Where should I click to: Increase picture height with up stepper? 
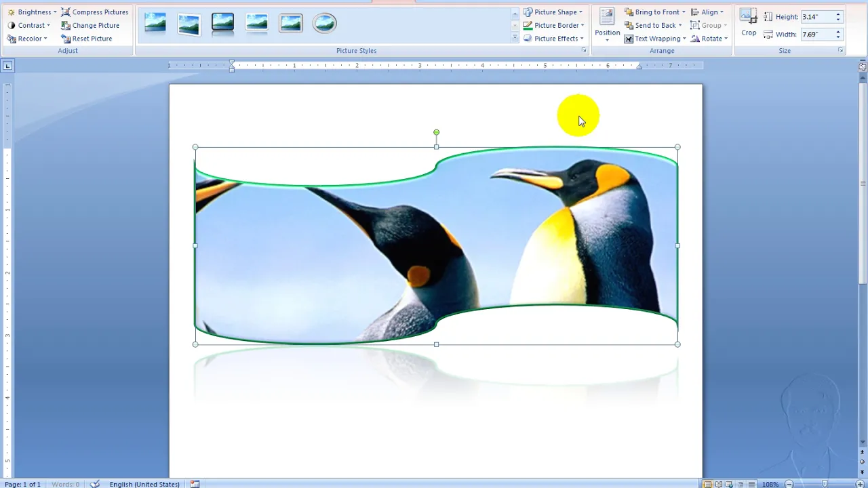[x=838, y=14]
